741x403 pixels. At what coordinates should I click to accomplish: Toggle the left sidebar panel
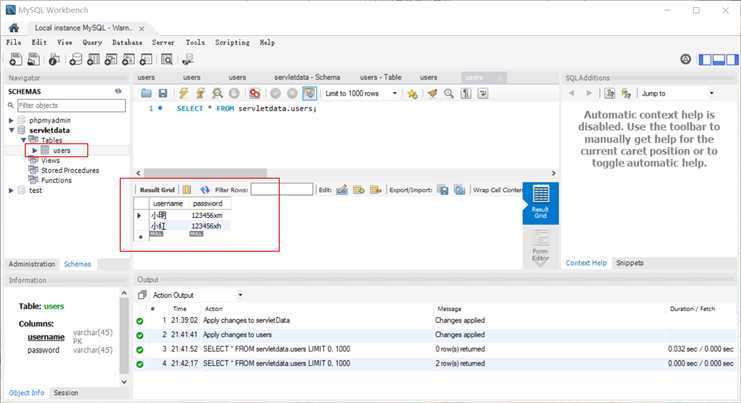click(x=705, y=60)
